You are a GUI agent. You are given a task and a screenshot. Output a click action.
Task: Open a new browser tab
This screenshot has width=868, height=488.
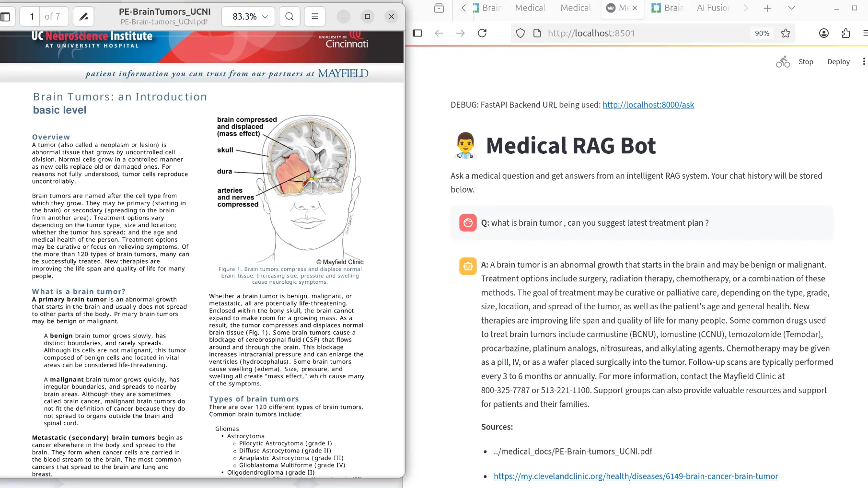[767, 8]
